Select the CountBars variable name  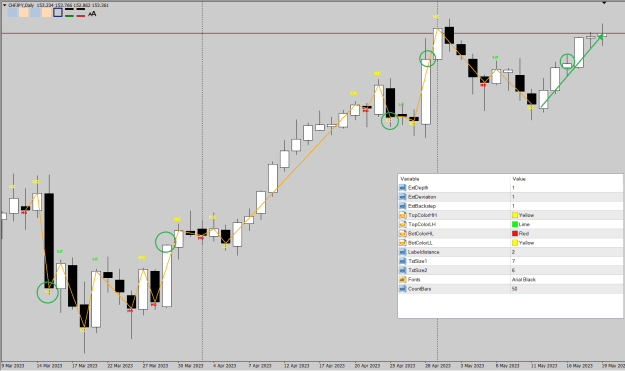pos(419,289)
